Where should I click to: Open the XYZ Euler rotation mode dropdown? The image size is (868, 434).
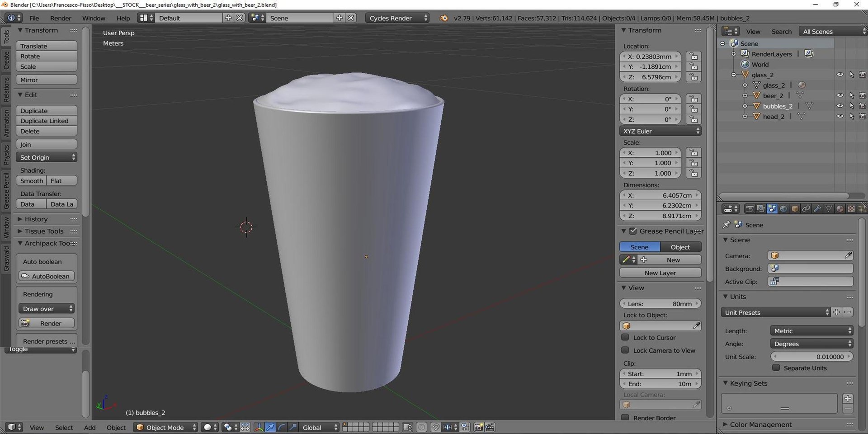coord(660,131)
